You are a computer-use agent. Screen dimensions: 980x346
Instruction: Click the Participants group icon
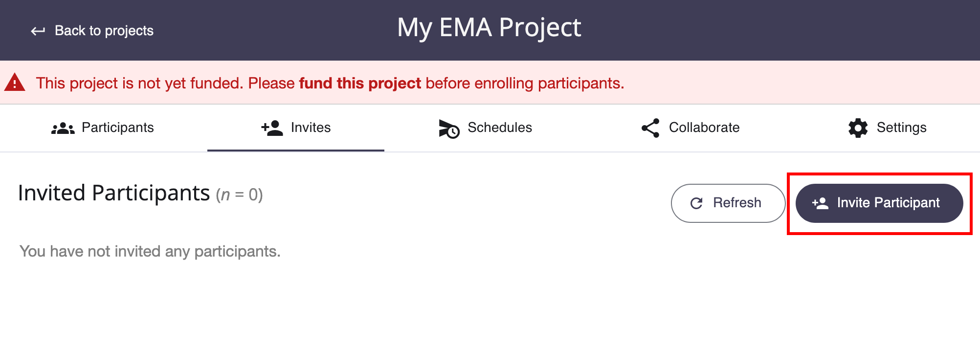[x=63, y=128]
